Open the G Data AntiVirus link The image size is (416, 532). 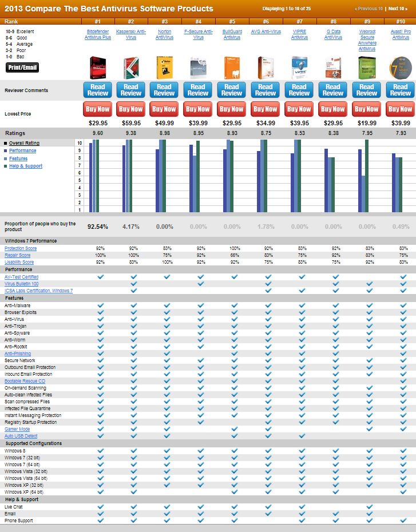[333, 34]
